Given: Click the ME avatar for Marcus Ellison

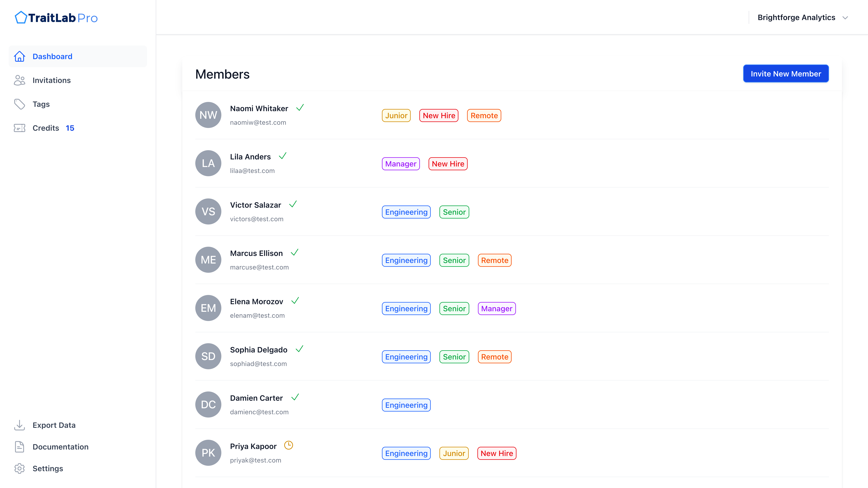Looking at the screenshot, I should coord(208,260).
